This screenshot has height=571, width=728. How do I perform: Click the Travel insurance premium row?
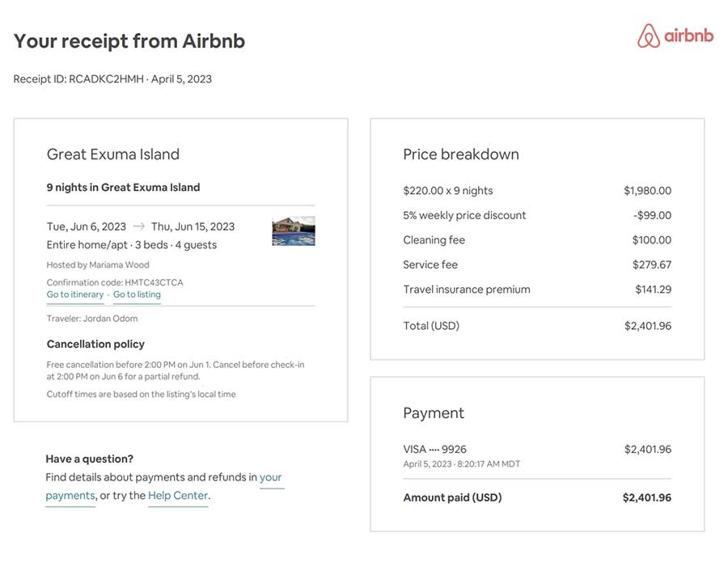(467, 290)
